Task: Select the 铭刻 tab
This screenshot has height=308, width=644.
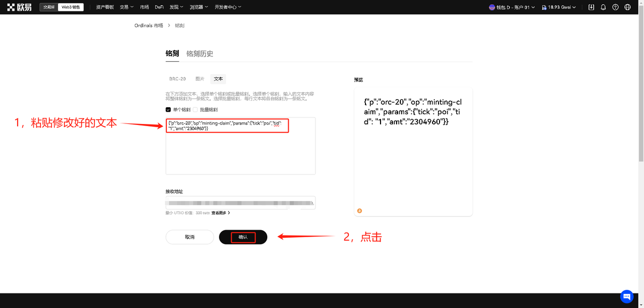Action: [172, 54]
